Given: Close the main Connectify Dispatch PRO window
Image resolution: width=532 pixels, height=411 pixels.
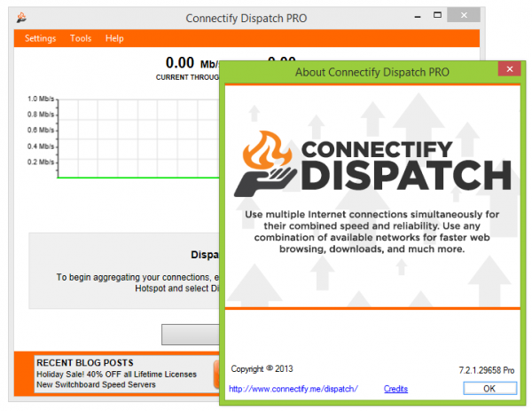Looking at the screenshot, I should (464, 15).
